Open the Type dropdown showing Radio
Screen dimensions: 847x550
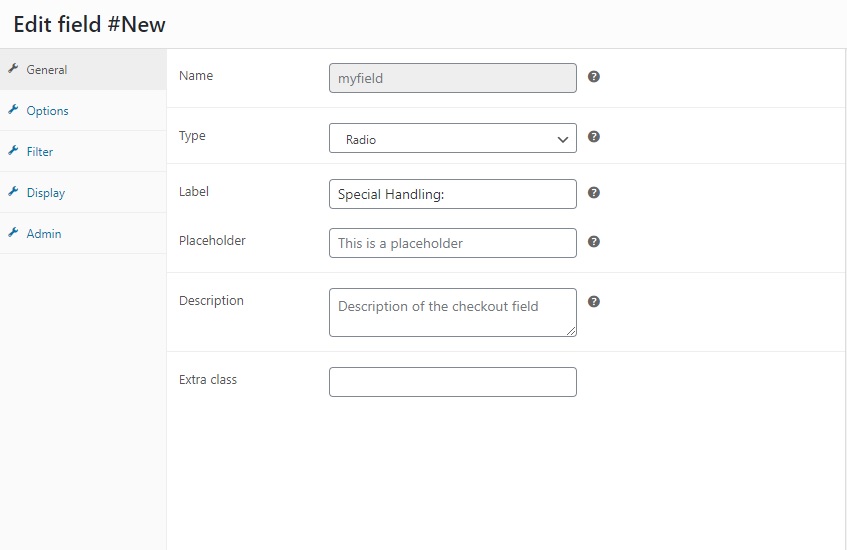[453, 138]
